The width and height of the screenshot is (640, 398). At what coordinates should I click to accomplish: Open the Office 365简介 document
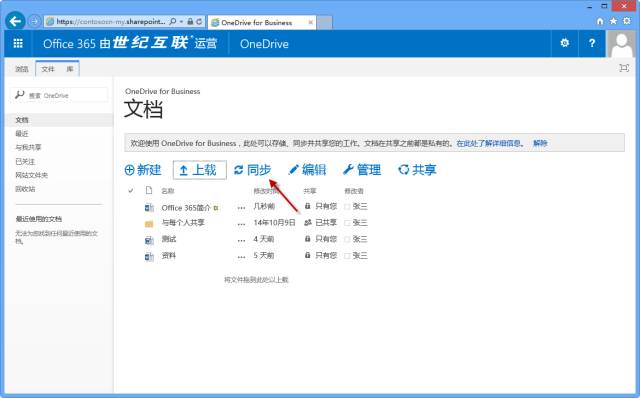pos(186,208)
